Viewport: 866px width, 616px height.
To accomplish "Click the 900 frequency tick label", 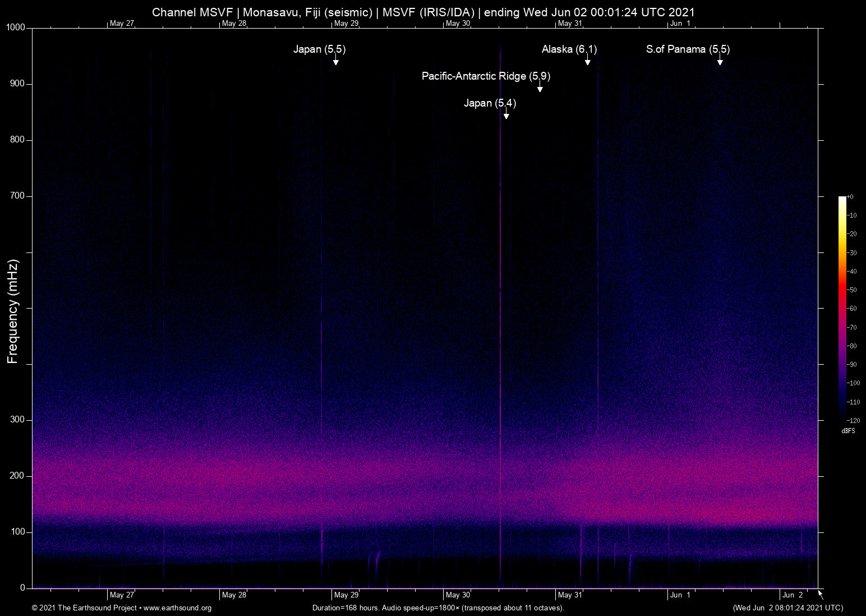I will tap(18, 84).
